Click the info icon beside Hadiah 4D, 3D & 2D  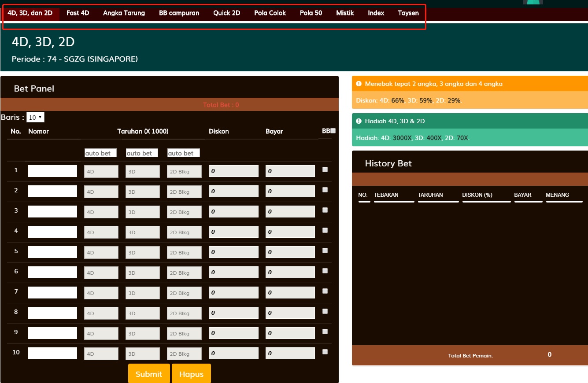pos(359,121)
